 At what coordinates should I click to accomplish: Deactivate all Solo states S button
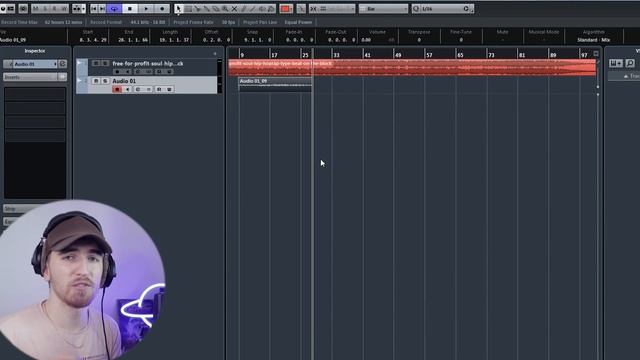coord(45,9)
